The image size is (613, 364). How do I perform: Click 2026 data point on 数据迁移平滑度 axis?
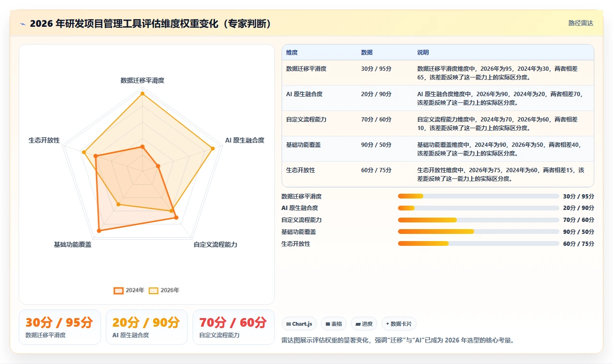click(142, 94)
